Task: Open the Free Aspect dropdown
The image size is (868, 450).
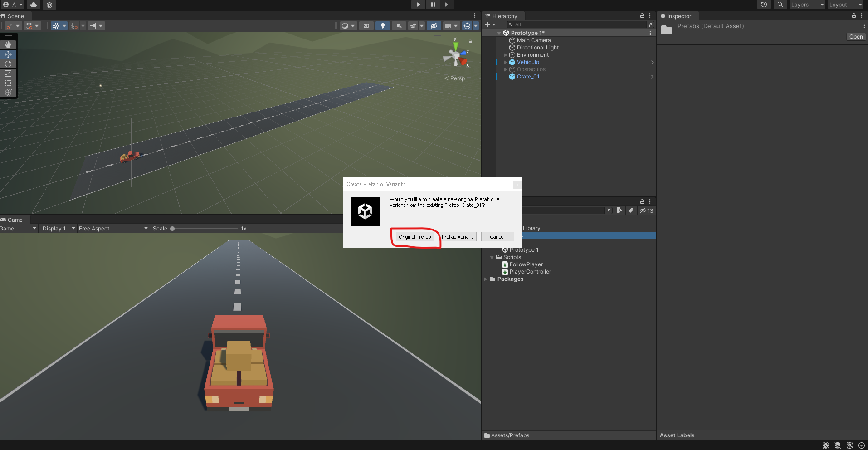Action: tap(113, 229)
